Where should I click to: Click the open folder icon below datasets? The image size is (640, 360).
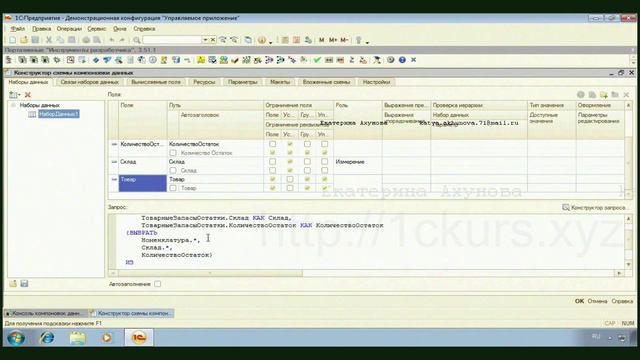coord(13,283)
